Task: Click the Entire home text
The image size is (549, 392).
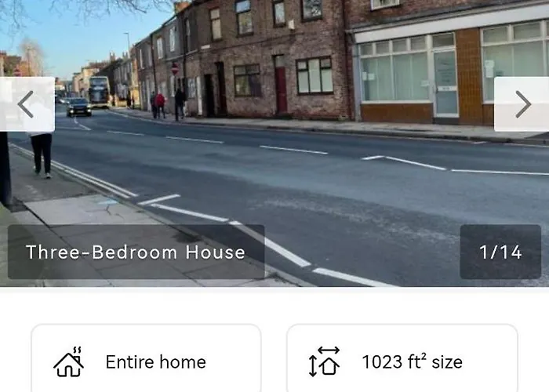Action: click(156, 362)
